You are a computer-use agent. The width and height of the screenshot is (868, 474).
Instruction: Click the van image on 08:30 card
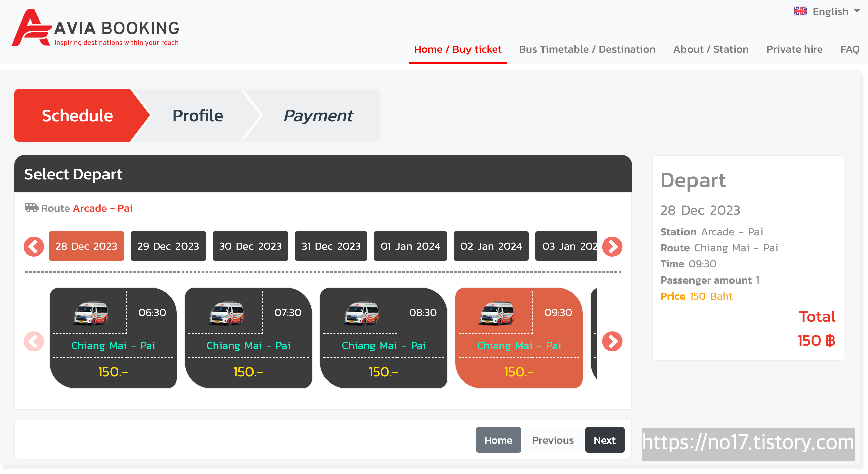[362, 313]
